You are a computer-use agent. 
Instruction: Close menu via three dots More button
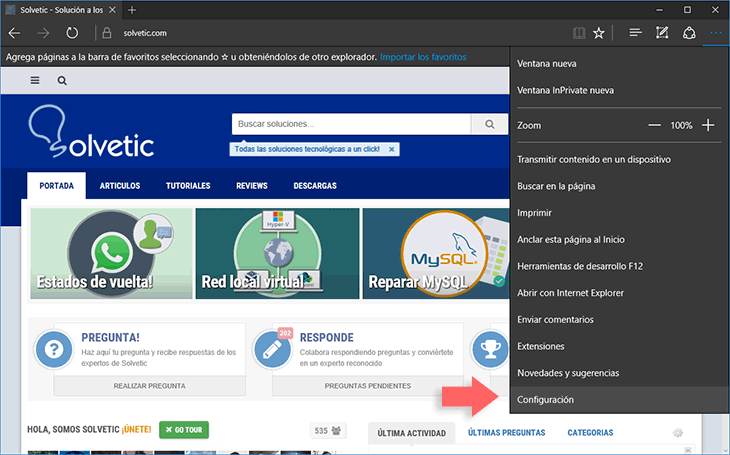(716, 33)
